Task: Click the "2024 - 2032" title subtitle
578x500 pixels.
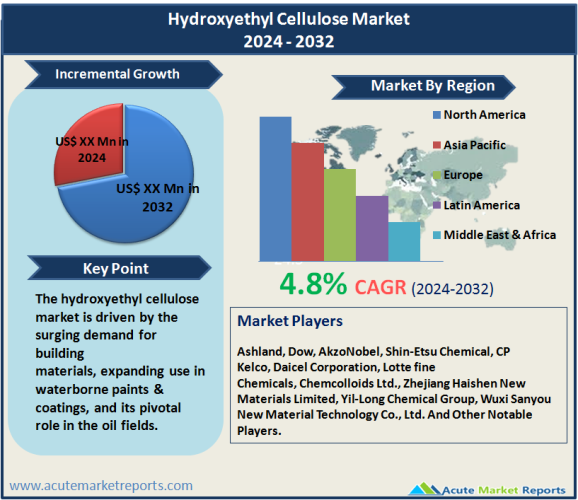Action: (289, 42)
